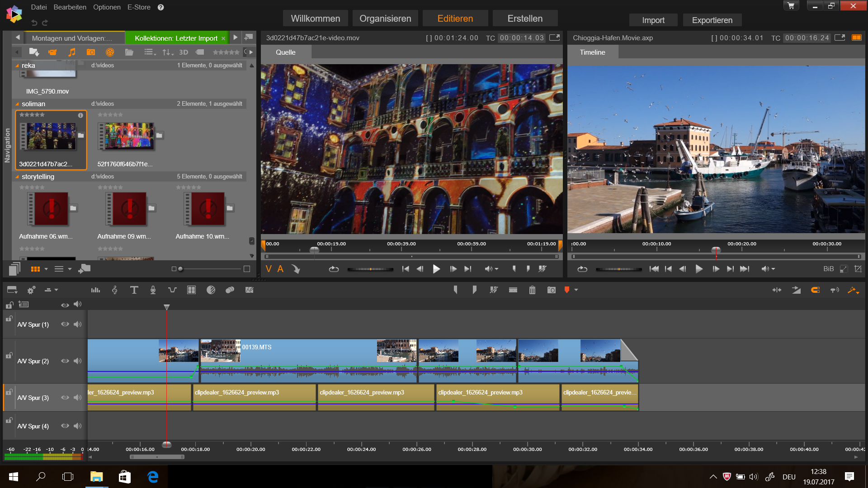Viewport: 868px width, 488px height.
Task: Open the Bearbeiten menu
Action: click(x=70, y=7)
